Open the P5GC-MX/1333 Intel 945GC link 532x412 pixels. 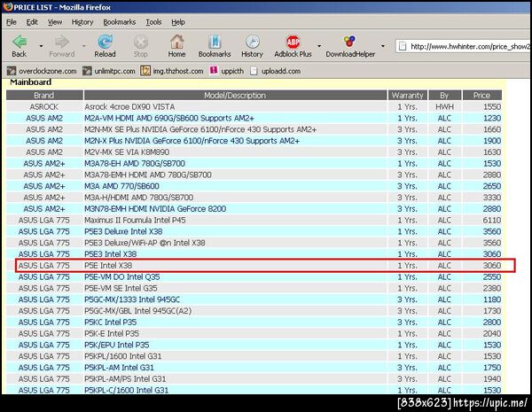[132, 299]
